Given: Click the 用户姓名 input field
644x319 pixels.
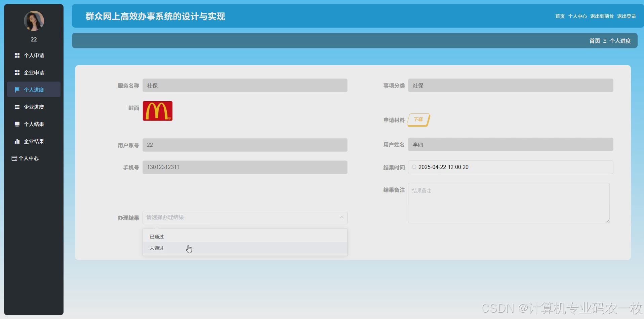Looking at the screenshot, I should [x=511, y=144].
